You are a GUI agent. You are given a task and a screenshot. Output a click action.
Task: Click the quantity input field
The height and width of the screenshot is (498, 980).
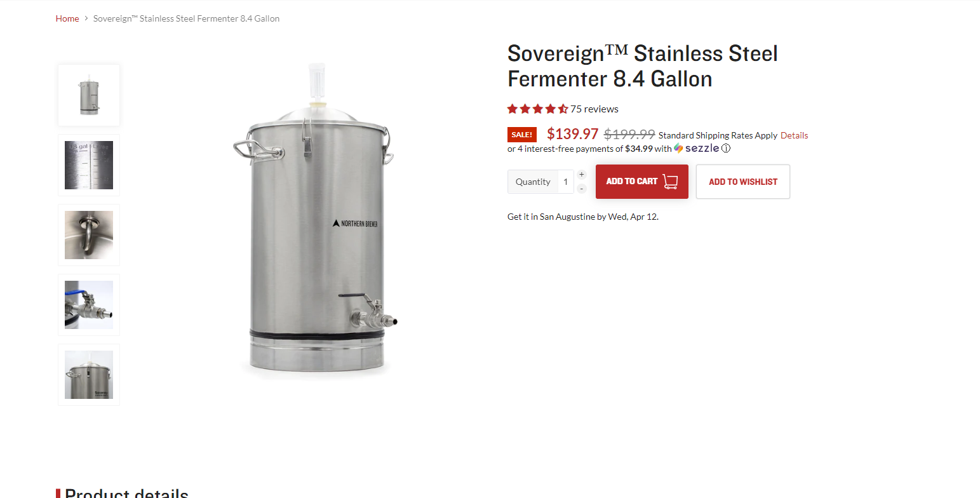(565, 182)
